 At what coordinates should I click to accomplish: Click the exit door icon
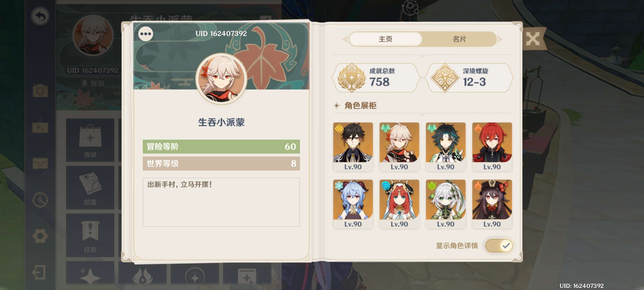tap(39, 272)
